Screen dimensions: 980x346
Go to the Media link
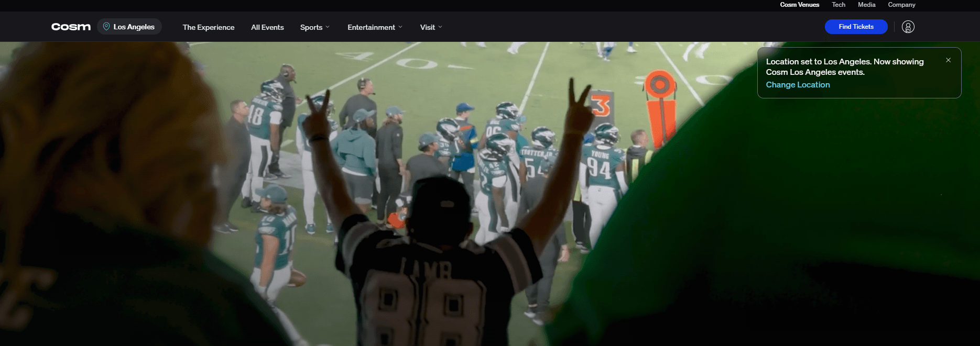click(x=867, y=5)
